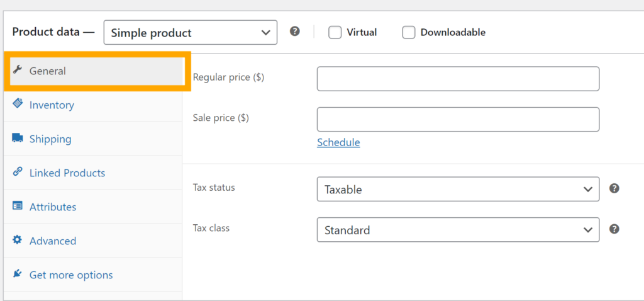
Task: Open the Tax class Standard dropdown
Action: (457, 230)
